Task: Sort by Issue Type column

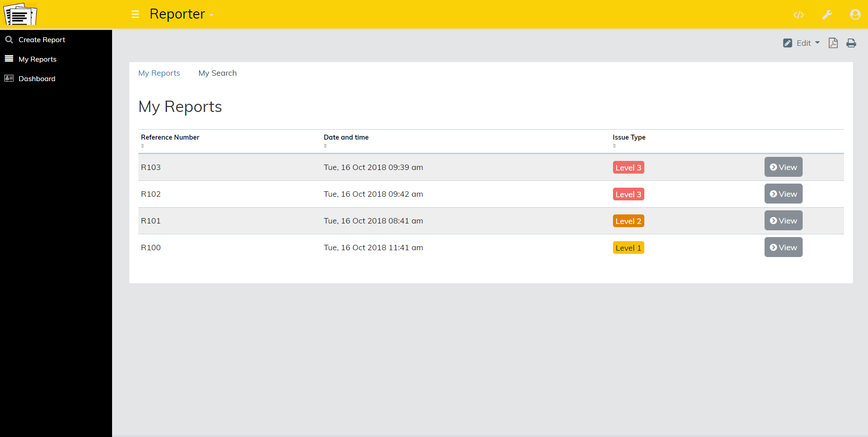Action: tap(614, 146)
